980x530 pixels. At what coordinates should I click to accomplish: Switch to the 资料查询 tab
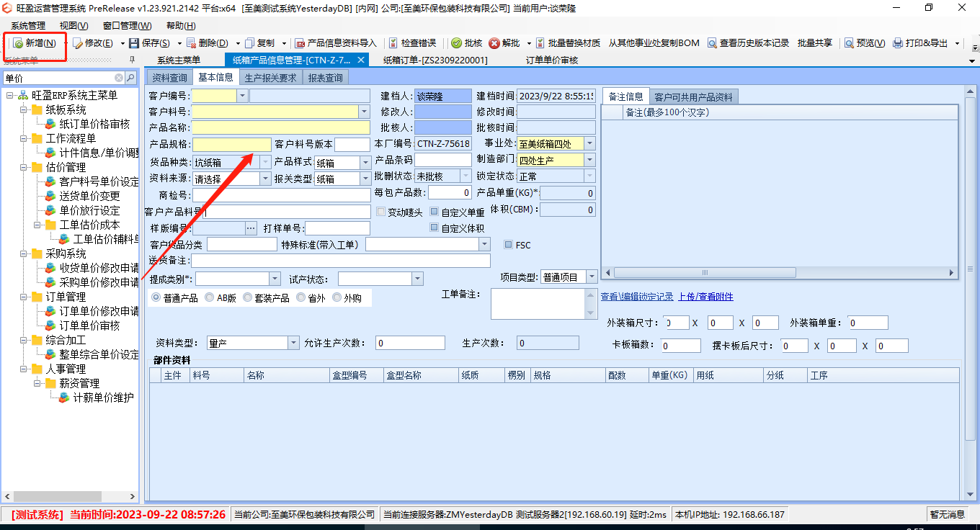click(169, 77)
